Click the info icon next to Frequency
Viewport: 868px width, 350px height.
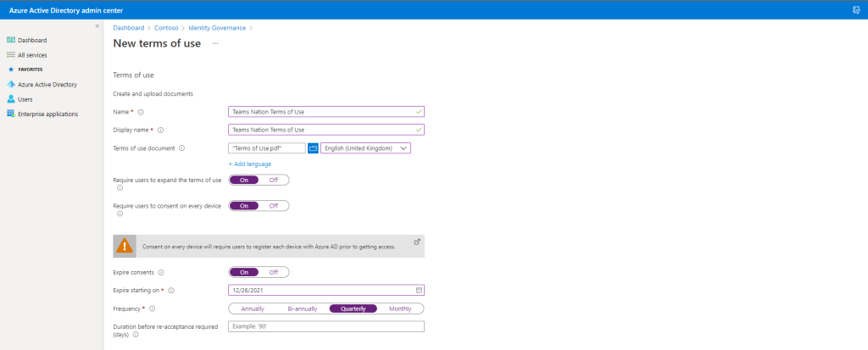click(x=153, y=308)
